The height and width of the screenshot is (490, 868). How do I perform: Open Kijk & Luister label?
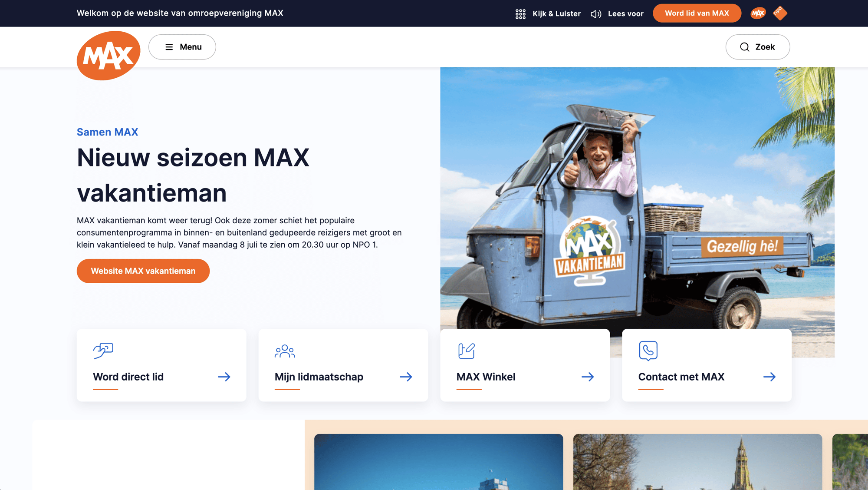556,14
